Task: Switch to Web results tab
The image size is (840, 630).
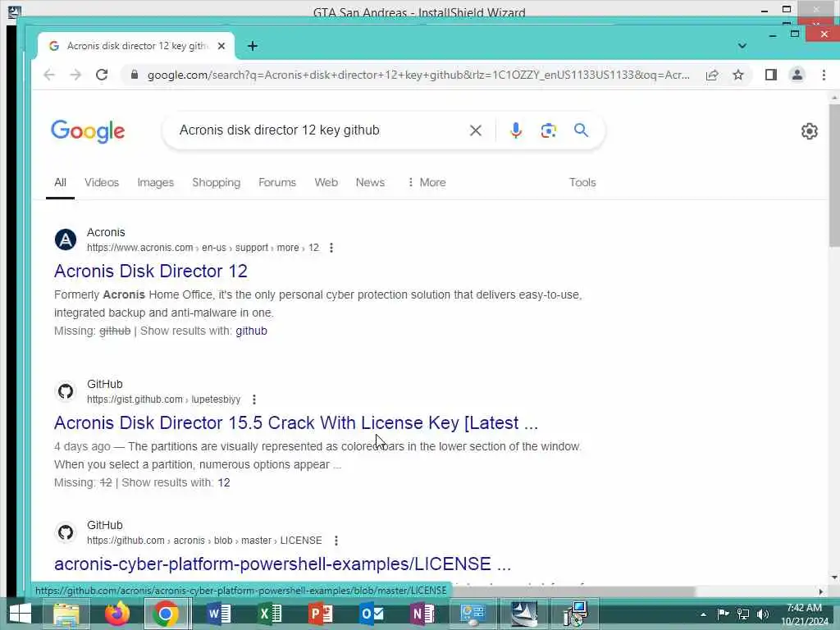Action: 326,182
